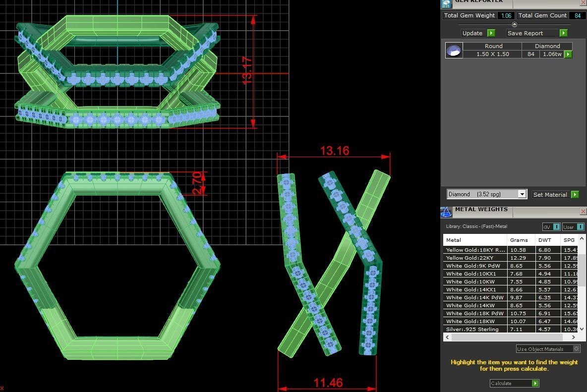Select the White Gold:14KX1 row
587x392 pixels.
[511, 289]
